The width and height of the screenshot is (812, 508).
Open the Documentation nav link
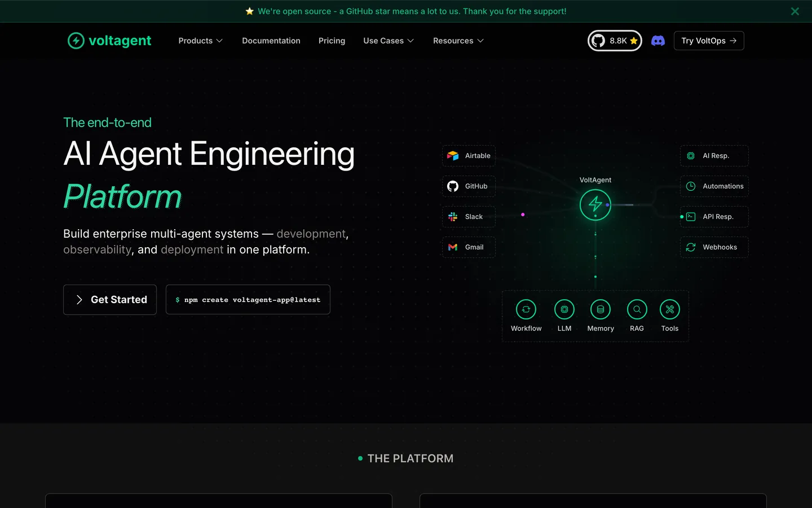point(271,41)
